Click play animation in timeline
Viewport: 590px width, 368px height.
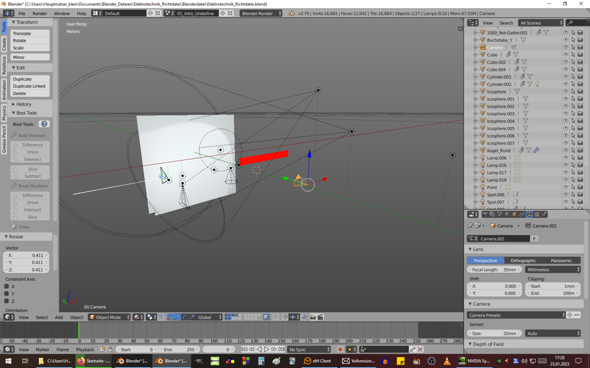266,349
